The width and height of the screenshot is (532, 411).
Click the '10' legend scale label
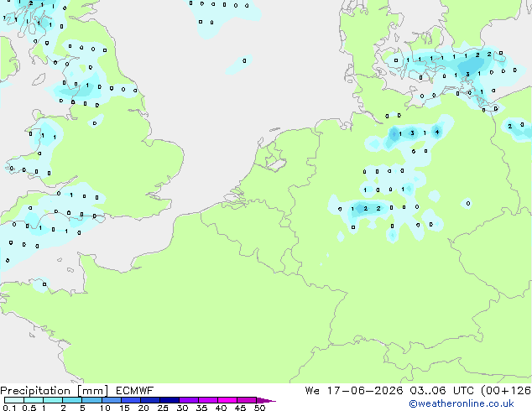pyautogui.click(x=105, y=408)
